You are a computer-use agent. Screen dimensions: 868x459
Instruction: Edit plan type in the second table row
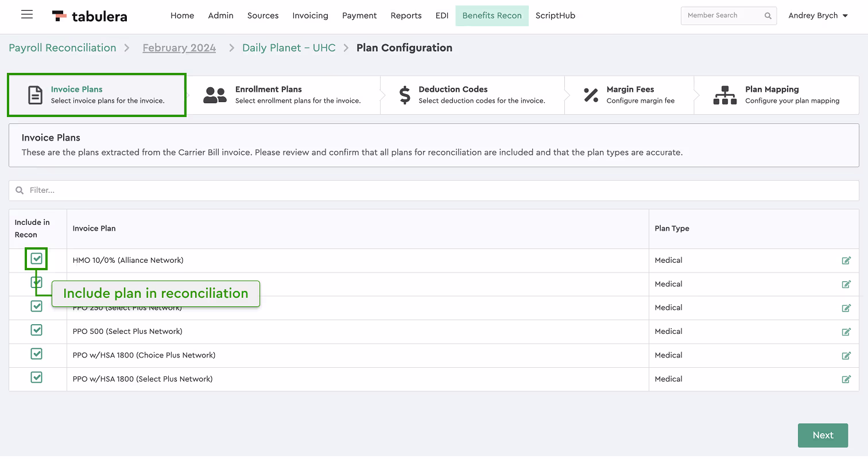846,284
